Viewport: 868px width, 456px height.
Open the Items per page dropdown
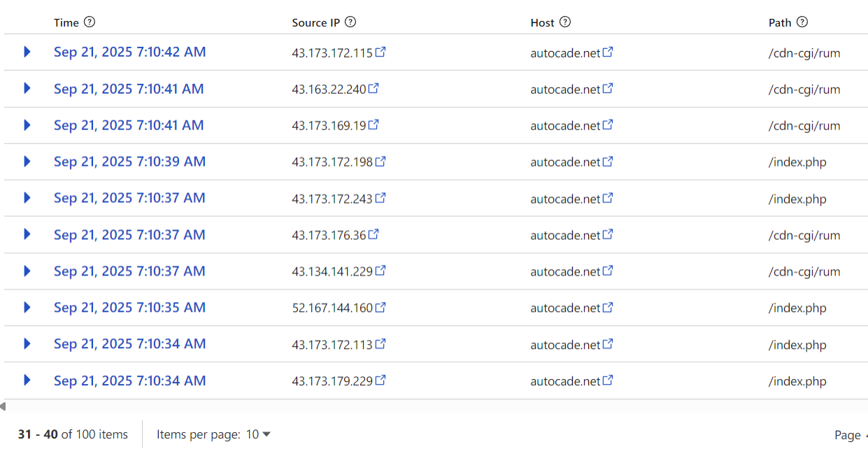coord(258,434)
